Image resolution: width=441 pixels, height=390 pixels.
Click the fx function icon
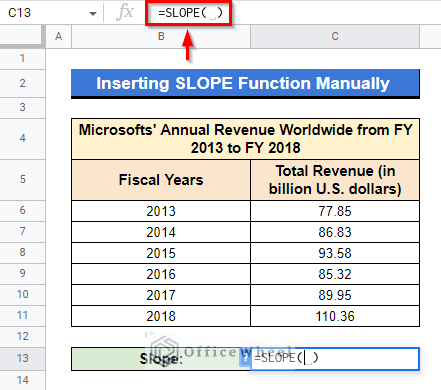pos(125,13)
